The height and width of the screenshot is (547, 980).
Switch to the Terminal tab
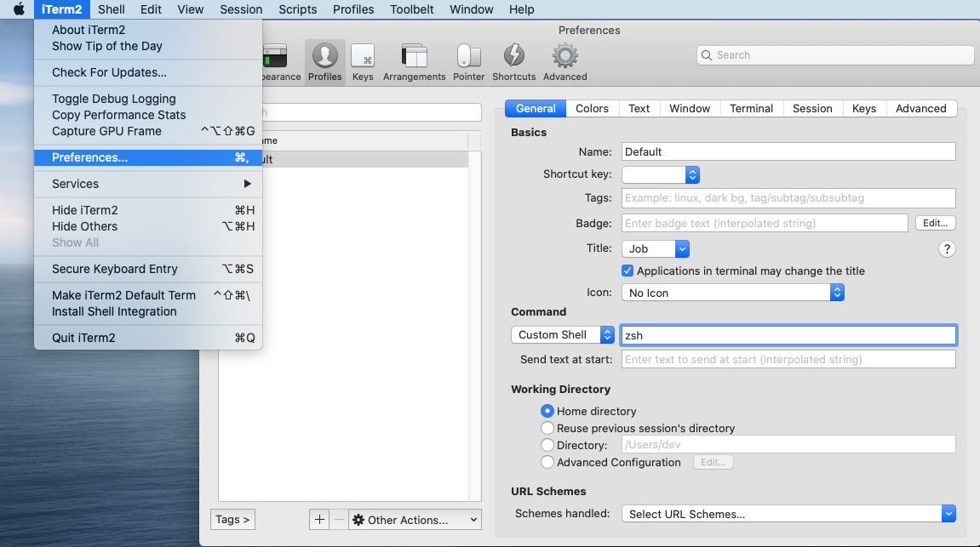751,108
